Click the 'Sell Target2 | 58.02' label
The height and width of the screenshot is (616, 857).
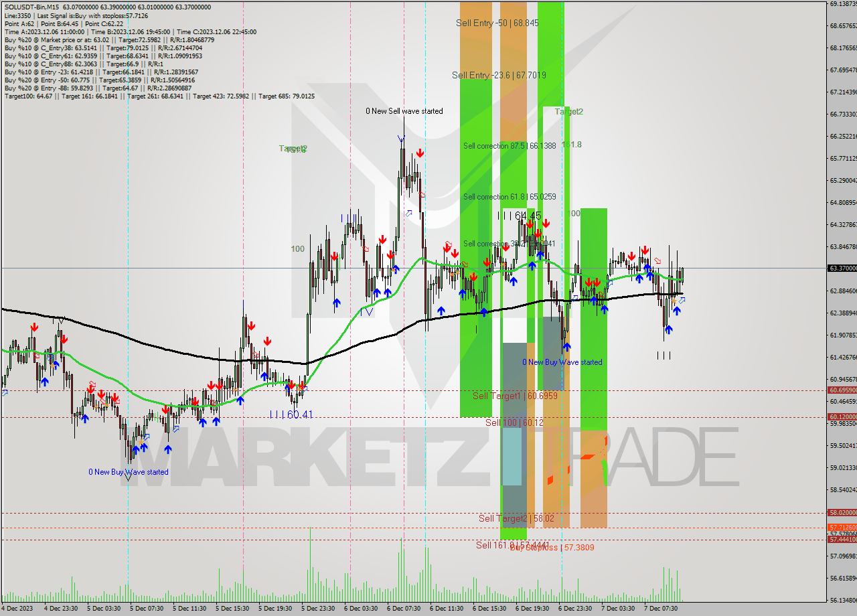click(516, 518)
